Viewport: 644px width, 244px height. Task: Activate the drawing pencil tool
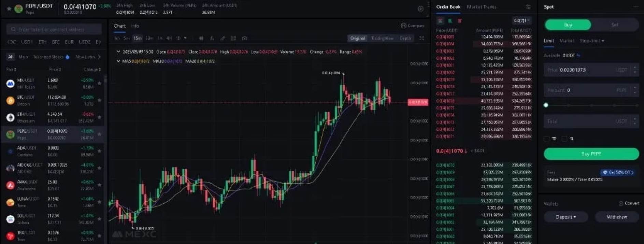[x=223, y=38]
